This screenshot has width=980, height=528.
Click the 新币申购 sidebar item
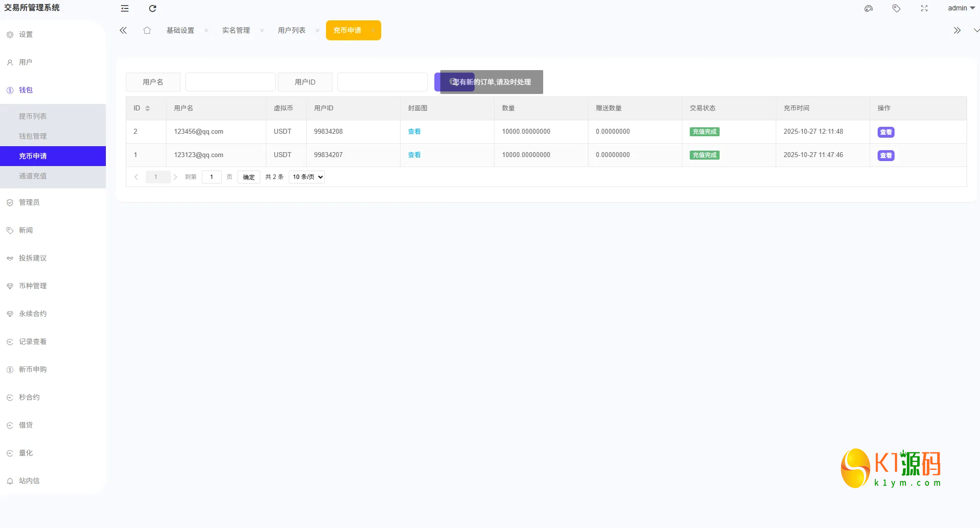[53, 369]
